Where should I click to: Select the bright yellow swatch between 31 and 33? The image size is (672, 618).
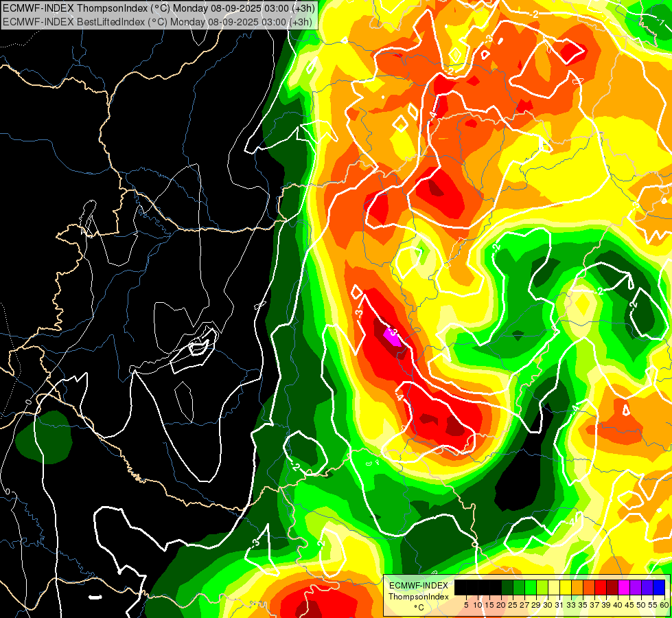pyautogui.click(x=566, y=588)
